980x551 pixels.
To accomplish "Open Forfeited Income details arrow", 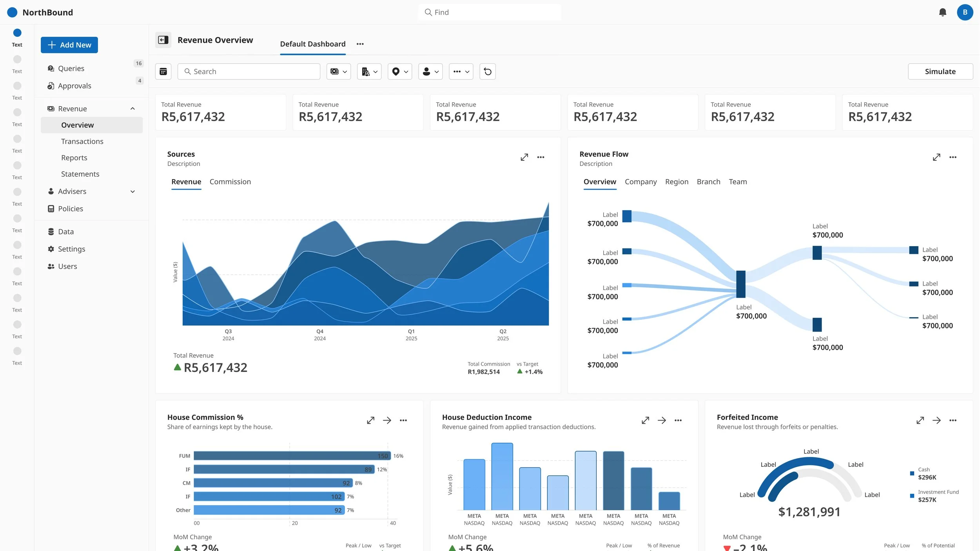I will point(936,420).
